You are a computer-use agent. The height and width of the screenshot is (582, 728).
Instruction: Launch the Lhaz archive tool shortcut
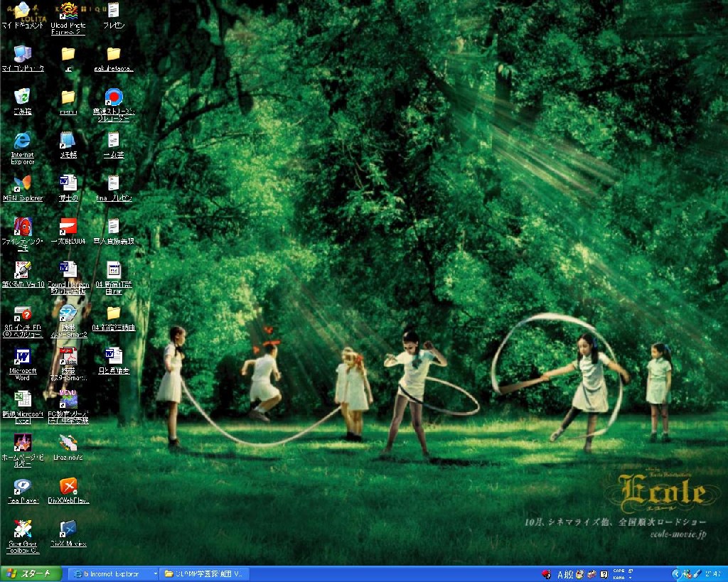[x=68, y=447]
